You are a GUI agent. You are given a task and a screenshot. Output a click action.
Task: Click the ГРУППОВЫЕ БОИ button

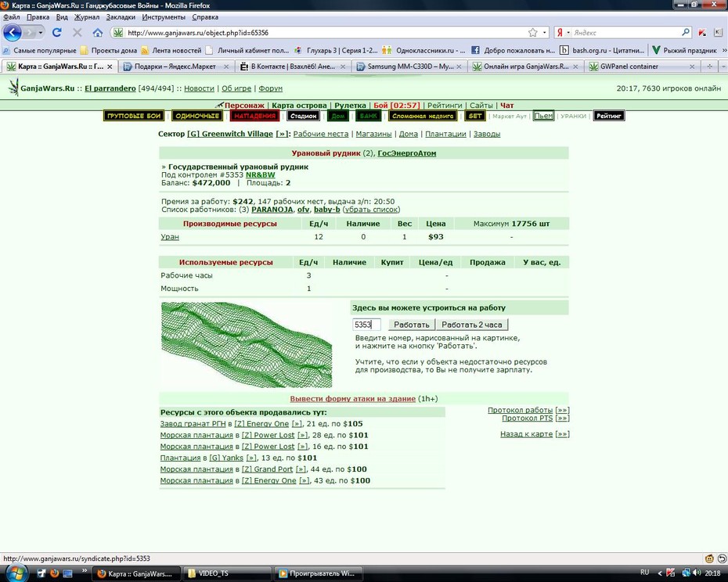tap(134, 116)
